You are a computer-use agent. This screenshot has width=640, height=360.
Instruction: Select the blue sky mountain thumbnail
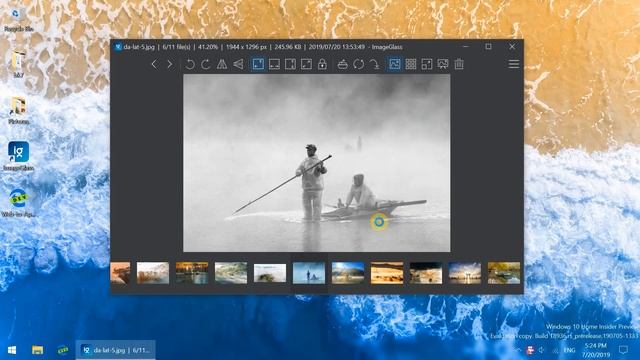348,273
